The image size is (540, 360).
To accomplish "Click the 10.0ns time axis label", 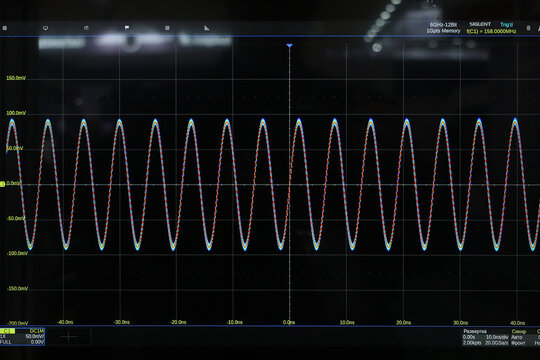I will point(347,322).
